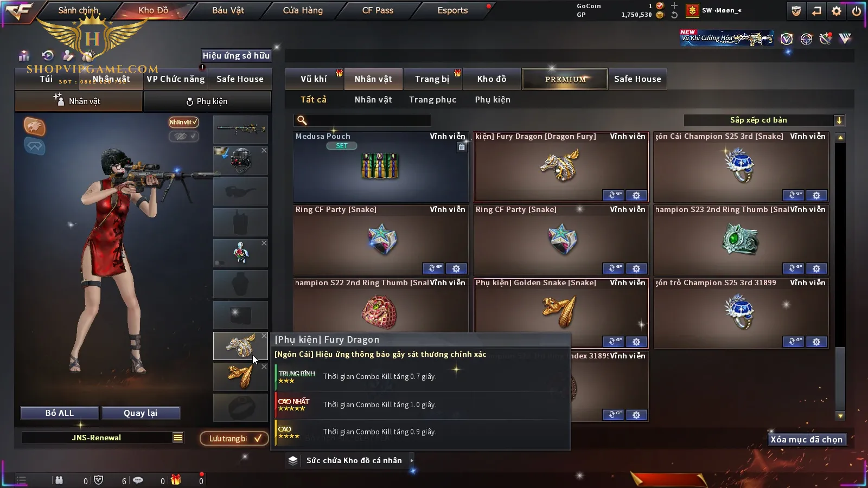Open the Sắp xếp cơ bản sort dropdown
This screenshot has height=488, width=868.
click(764, 120)
